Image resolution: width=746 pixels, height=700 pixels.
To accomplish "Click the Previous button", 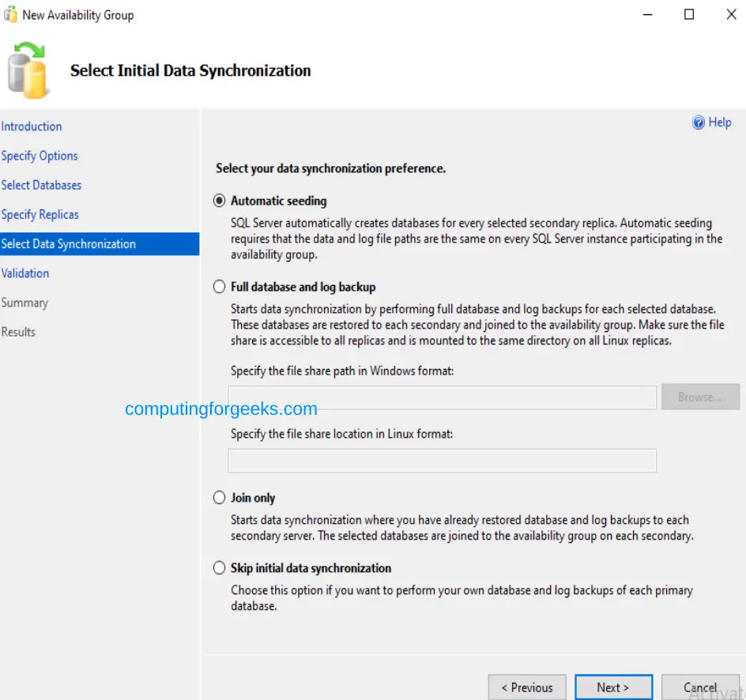I will coord(527,687).
